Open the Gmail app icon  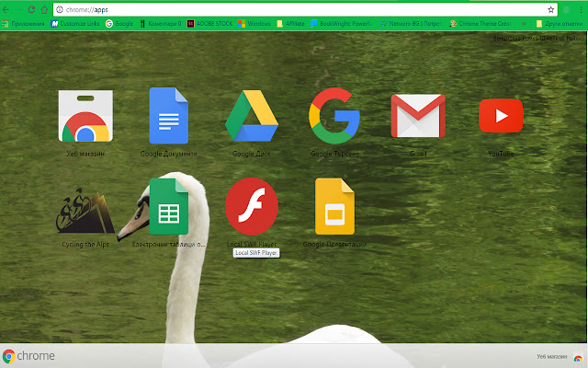[x=418, y=116]
